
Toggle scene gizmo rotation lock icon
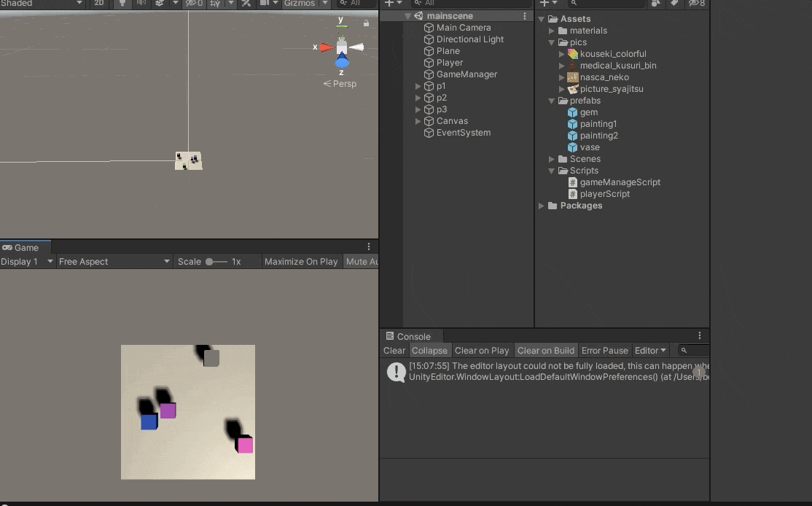(366, 23)
